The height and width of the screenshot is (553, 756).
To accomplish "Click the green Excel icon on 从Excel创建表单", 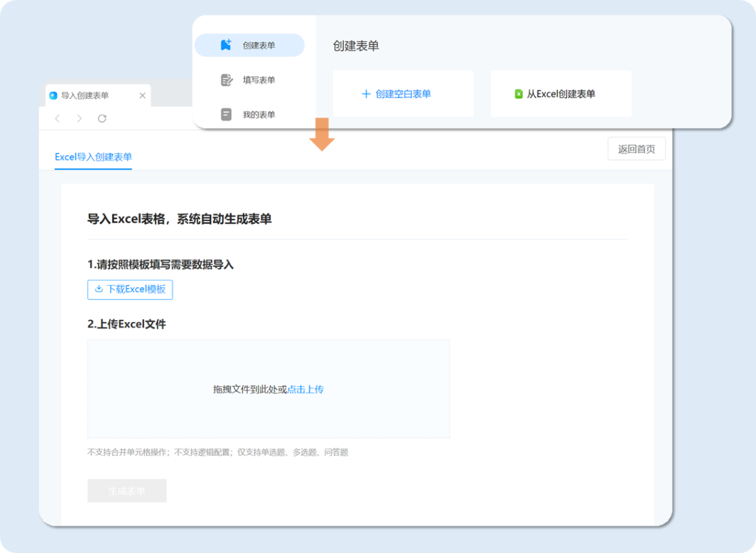I will (518, 93).
